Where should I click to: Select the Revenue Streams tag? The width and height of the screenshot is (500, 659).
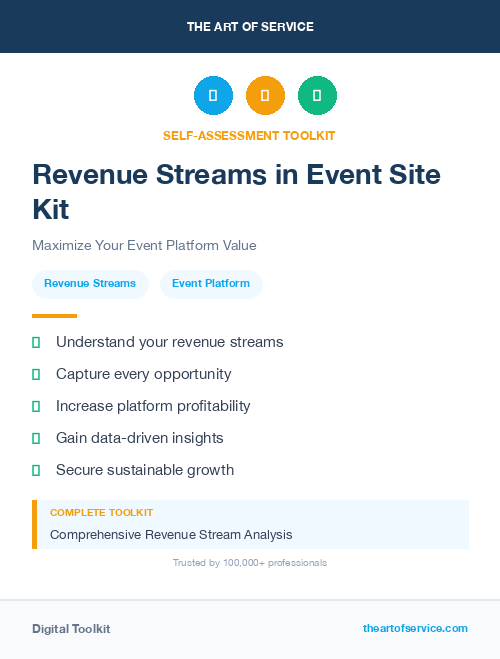pyautogui.click(x=90, y=284)
